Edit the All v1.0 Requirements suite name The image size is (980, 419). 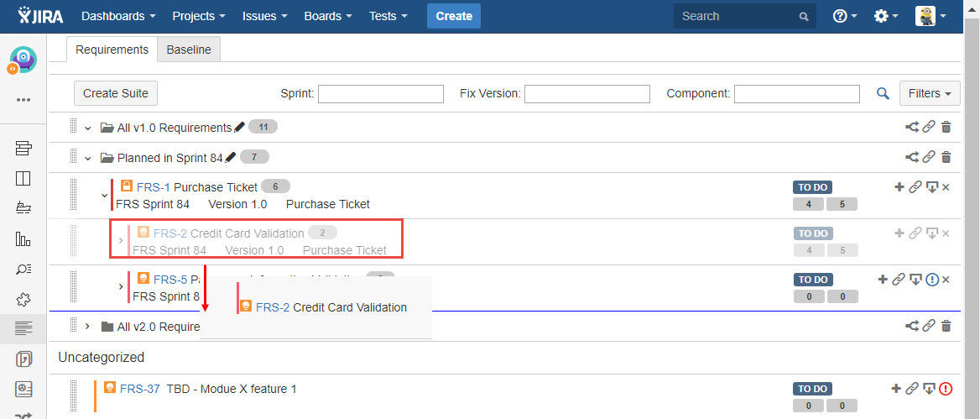pos(239,128)
